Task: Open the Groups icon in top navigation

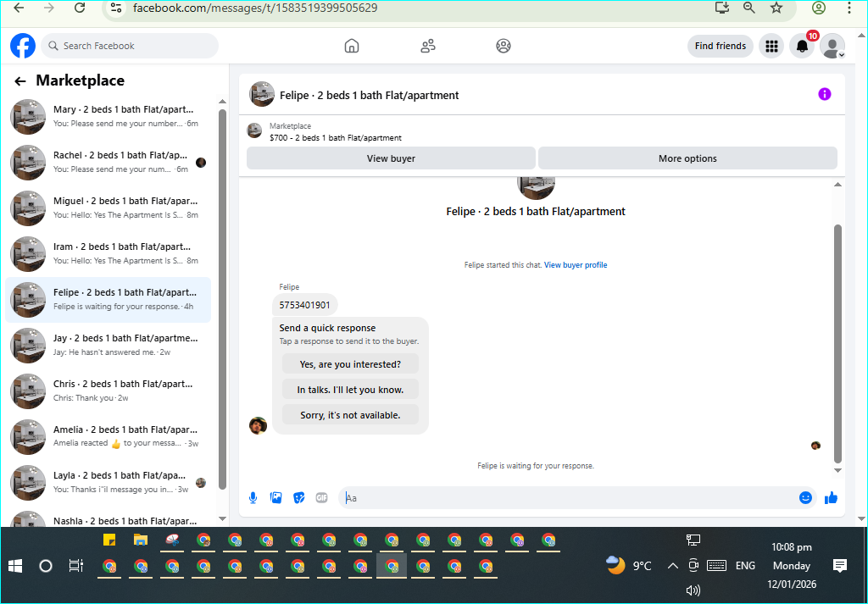Action: point(504,46)
